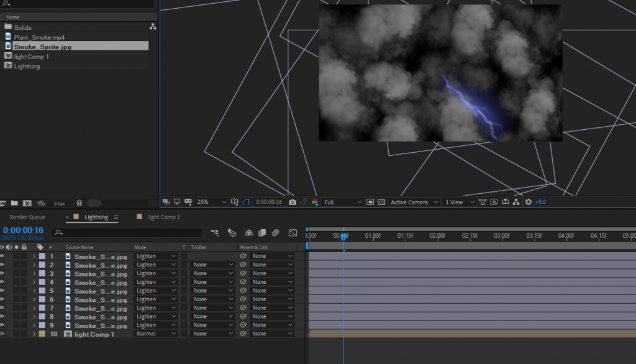Switch to the light Comp 1 timeline tab

coord(164,217)
